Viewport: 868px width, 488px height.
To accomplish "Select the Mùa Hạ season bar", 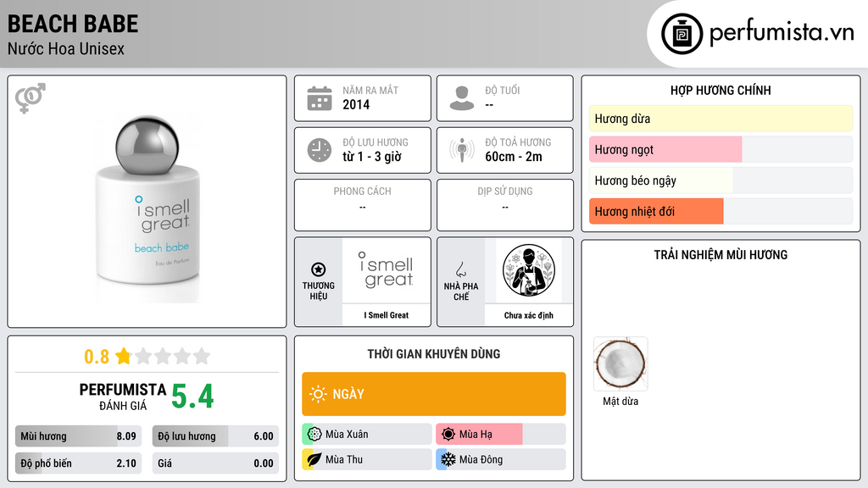I will click(501, 435).
